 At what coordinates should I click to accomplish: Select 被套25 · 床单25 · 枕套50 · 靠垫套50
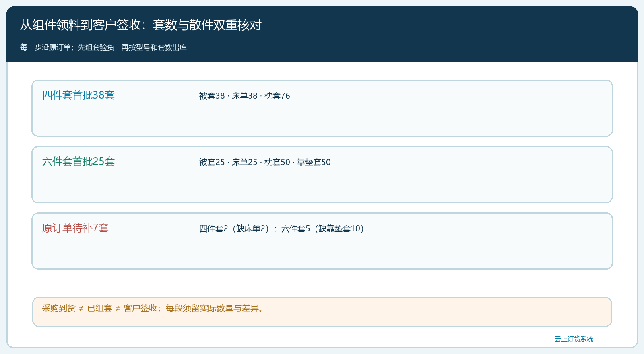(x=265, y=162)
